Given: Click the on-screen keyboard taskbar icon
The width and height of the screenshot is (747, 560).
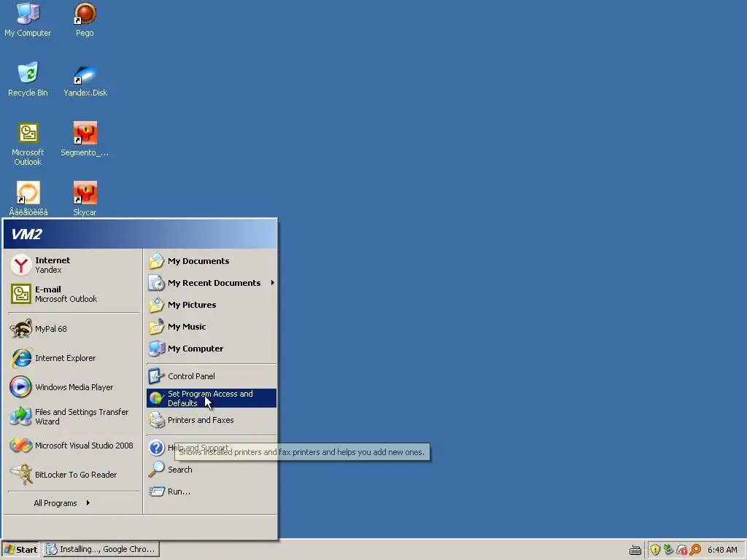Looking at the screenshot, I should point(635,550).
